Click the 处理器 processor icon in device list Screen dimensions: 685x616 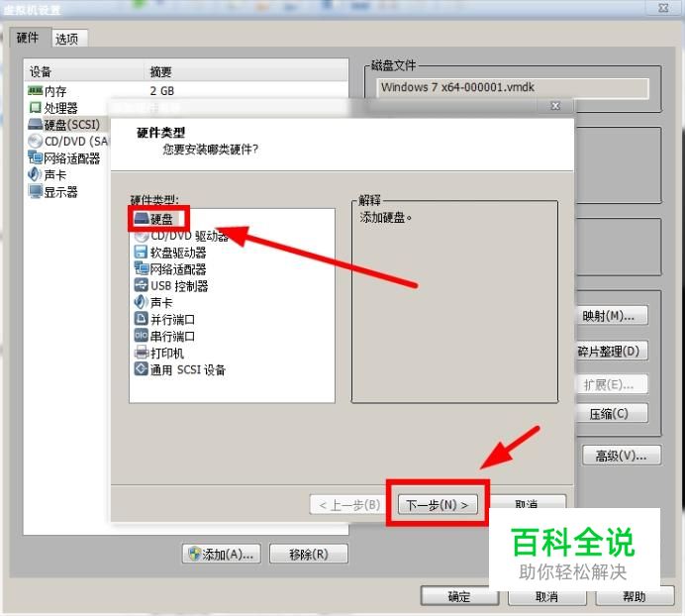[x=35, y=107]
